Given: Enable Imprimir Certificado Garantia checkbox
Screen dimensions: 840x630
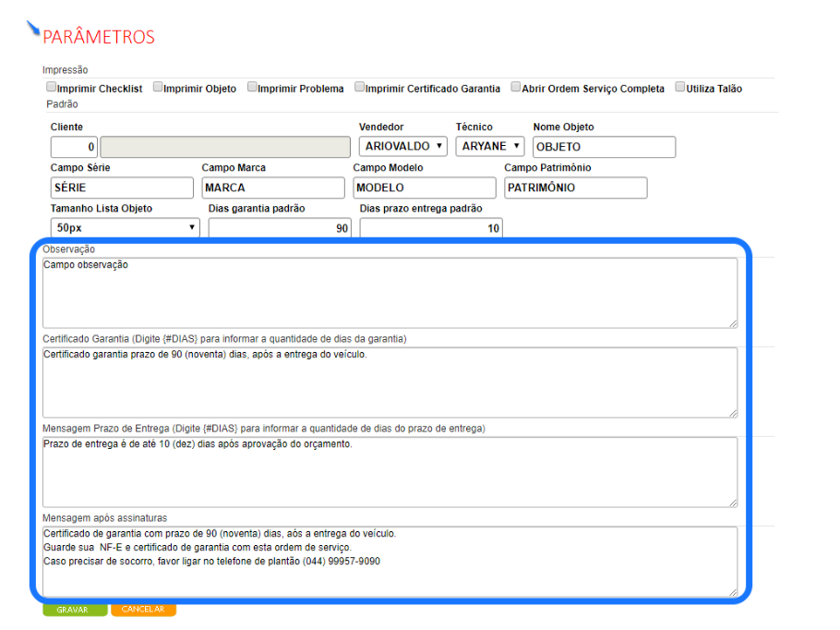Looking at the screenshot, I should [360, 88].
